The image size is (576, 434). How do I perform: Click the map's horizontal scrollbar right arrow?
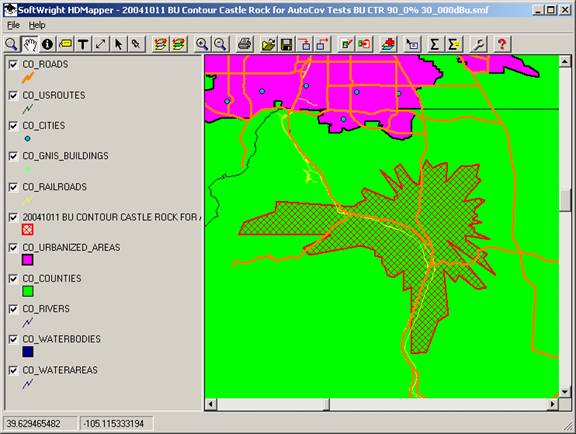click(553, 404)
